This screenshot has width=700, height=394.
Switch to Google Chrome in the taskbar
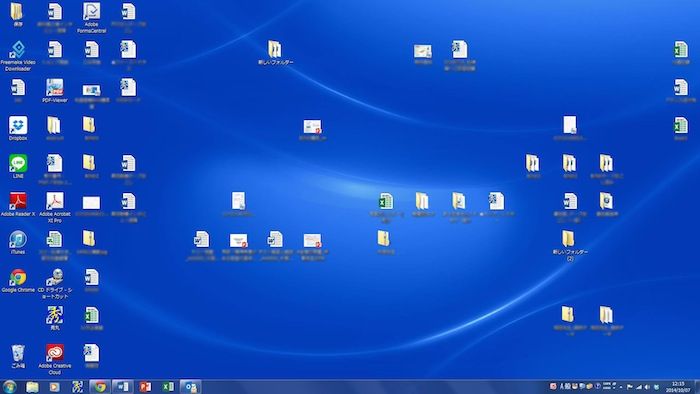100,387
